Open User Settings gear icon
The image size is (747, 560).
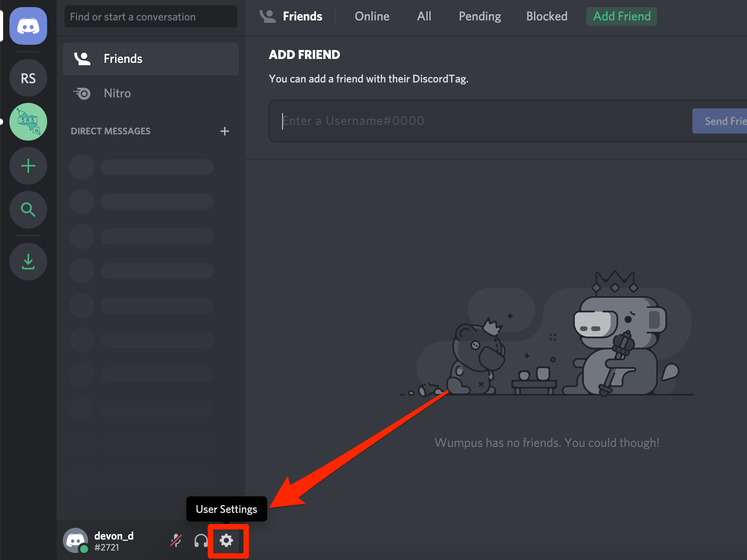[226, 541]
